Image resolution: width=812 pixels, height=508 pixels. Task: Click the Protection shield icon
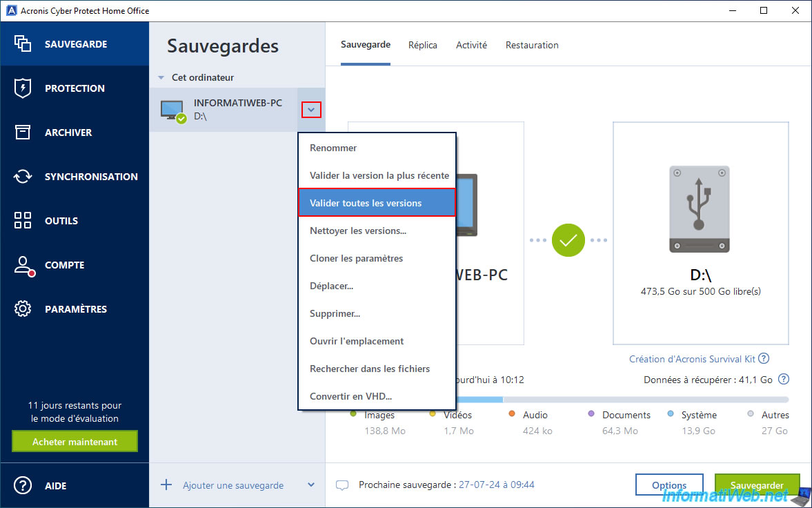[23, 88]
